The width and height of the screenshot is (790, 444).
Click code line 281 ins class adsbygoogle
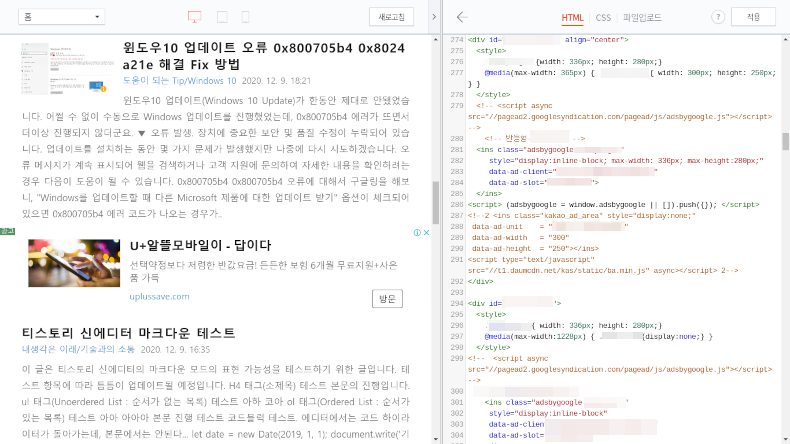[x=550, y=150]
